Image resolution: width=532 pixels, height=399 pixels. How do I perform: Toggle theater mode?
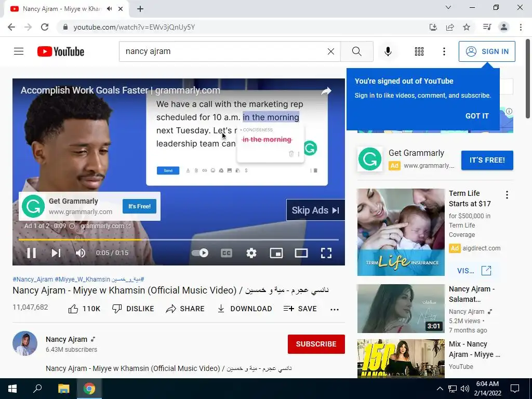click(x=301, y=253)
